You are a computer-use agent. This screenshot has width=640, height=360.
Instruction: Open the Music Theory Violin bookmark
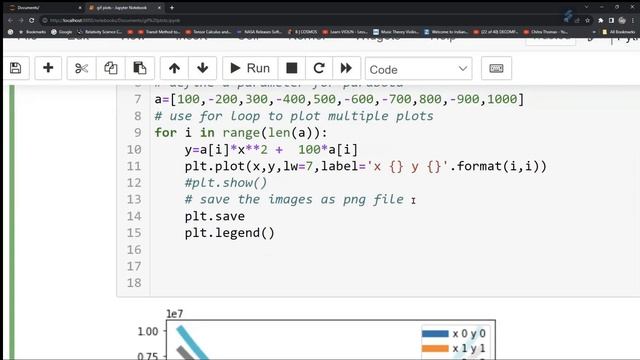pos(396,32)
